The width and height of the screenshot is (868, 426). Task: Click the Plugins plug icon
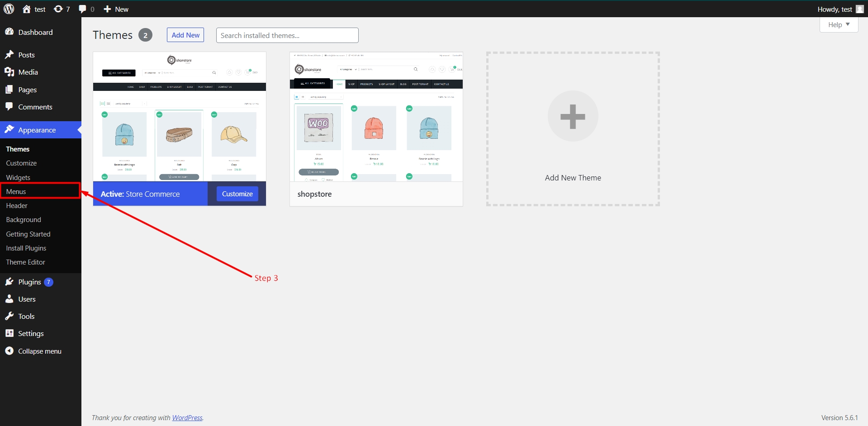point(9,282)
